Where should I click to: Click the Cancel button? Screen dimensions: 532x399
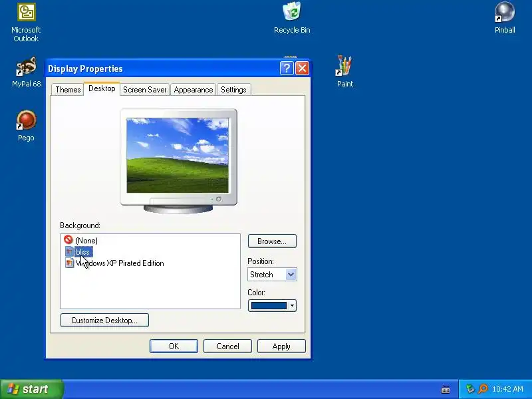tap(227, 346)
